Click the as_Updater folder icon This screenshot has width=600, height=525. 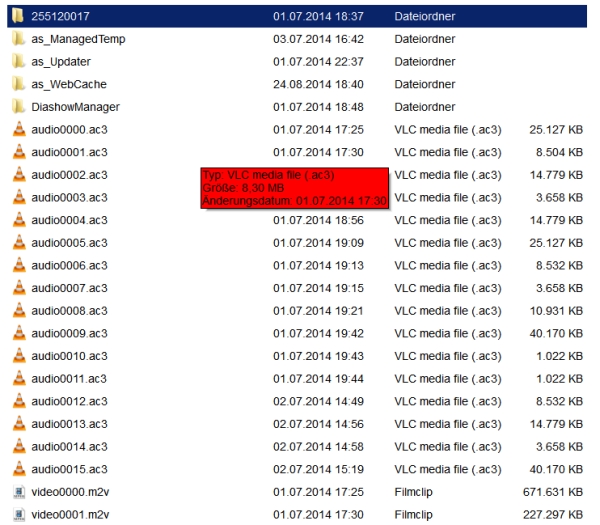[x=17, y=62]
